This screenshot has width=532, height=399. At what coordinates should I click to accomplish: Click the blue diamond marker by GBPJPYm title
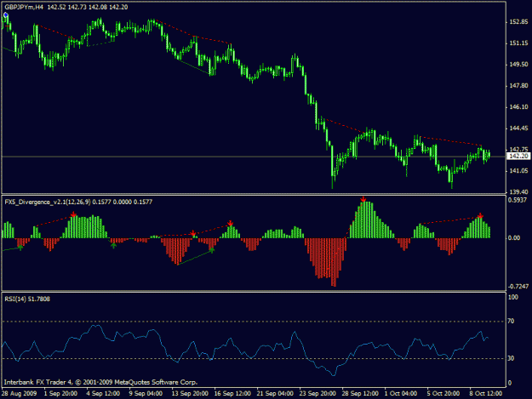pyautogui.click(x=6, y=15)
